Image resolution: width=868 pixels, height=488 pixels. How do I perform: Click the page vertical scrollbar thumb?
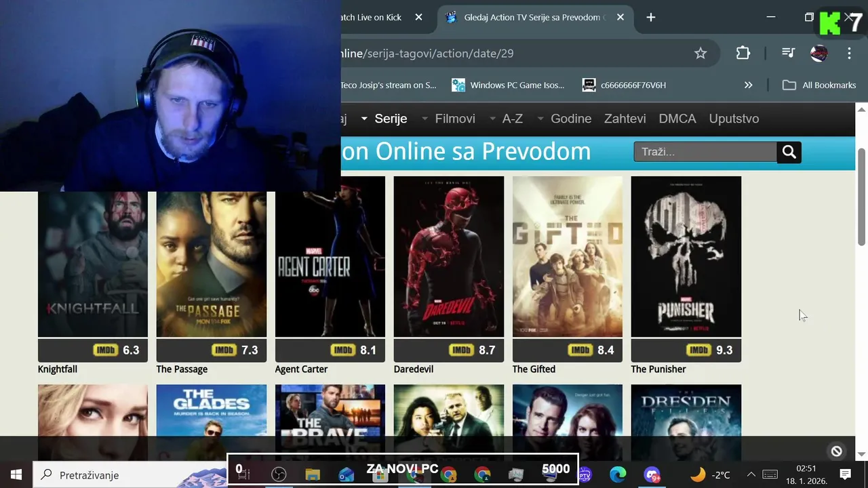pyautogui.click(x=862, y=197)
